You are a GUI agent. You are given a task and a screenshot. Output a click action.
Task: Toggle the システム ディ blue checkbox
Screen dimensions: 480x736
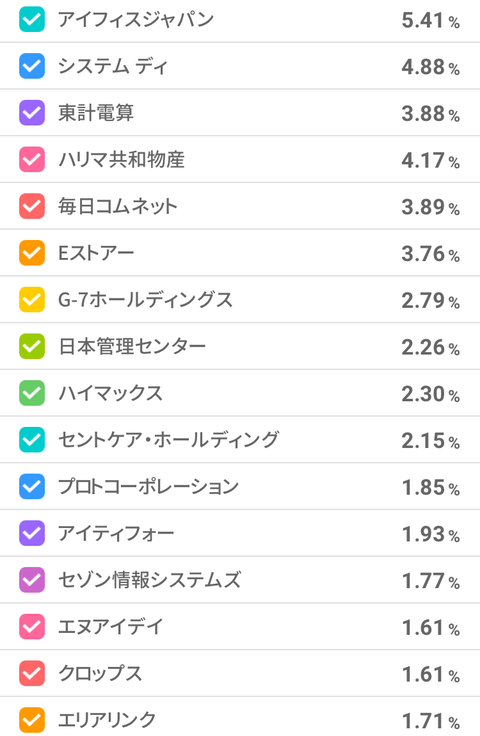click(32, 66)
